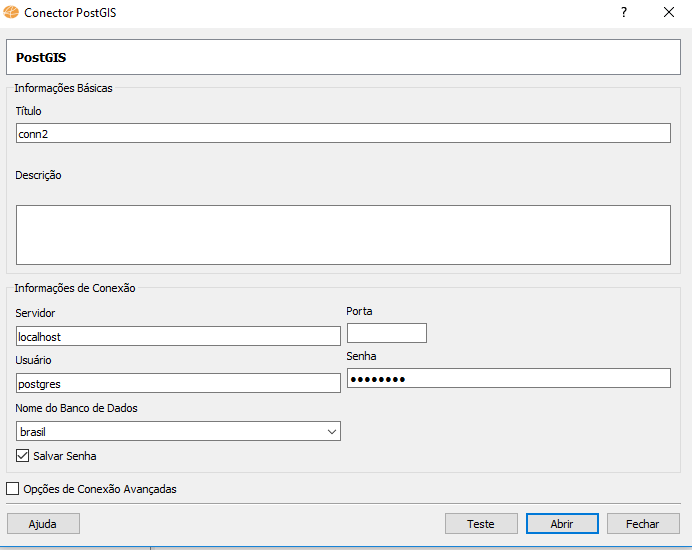This screenshot has width=692, height=550.
Task: Click the Informações de Conexão group label
Action: coord(75,288)
